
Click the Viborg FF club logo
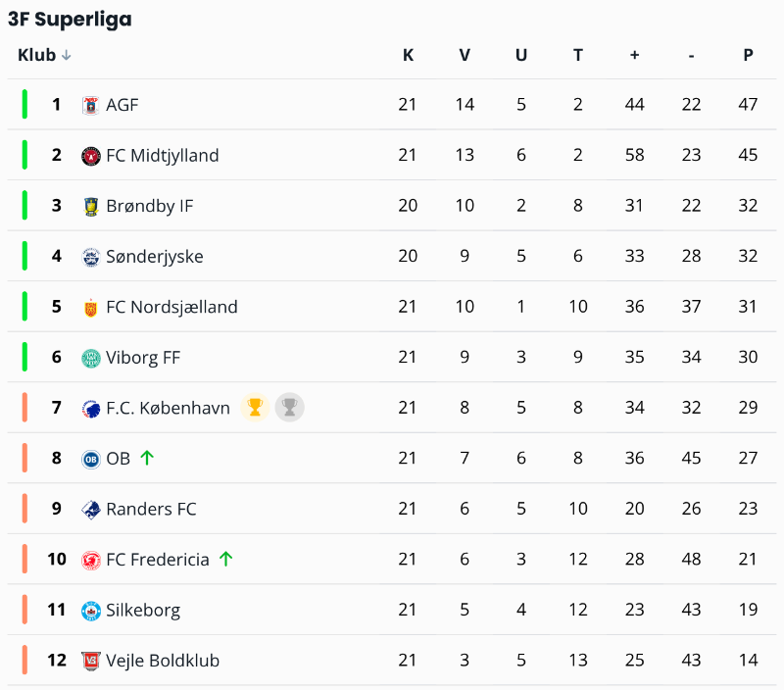click(91, 358)
